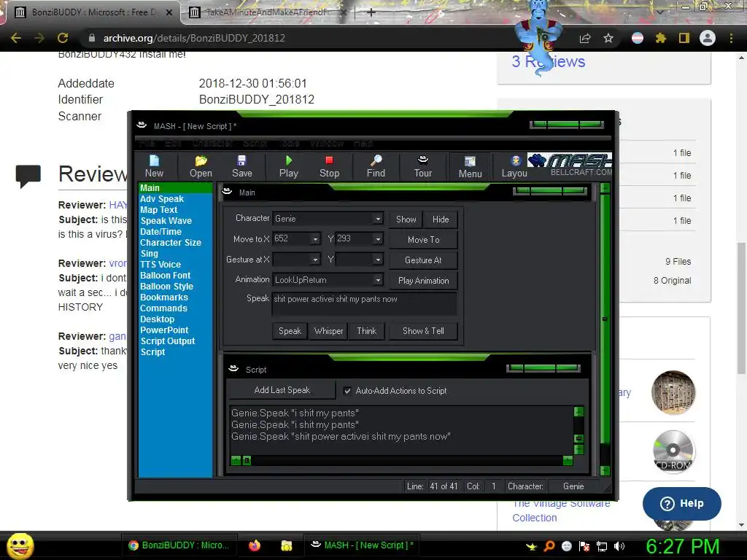Toggle Auto-Add Actions to Script checkbox
The height and width of the screenshot is (560, 747).
click(x=348, y=391)
